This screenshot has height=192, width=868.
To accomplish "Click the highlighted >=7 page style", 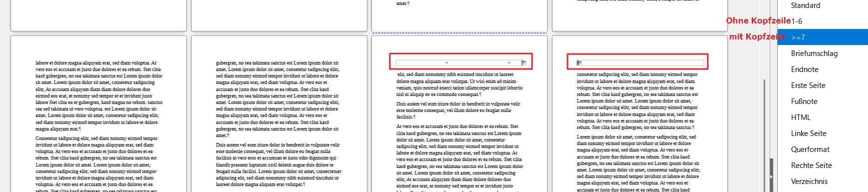I will [x=823, y=37].
